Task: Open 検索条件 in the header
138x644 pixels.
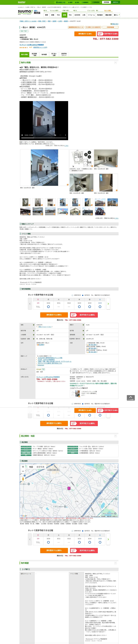Action: pos(85,2)
